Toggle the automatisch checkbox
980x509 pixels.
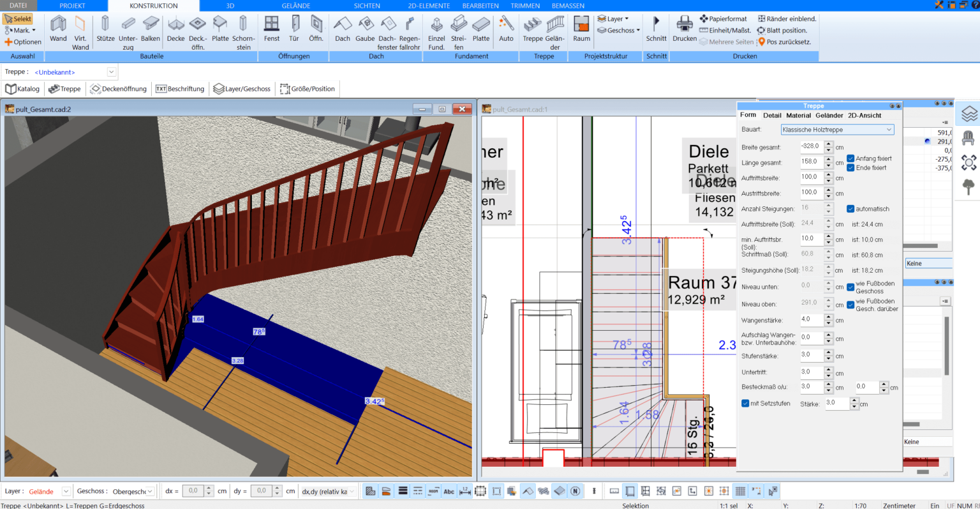[850, 209]
